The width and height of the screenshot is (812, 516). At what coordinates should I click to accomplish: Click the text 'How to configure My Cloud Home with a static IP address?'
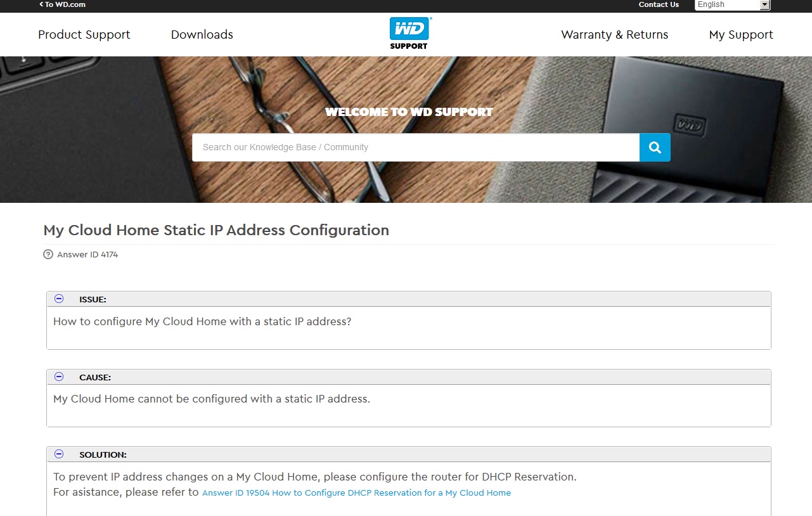click(x=202, y=321)
